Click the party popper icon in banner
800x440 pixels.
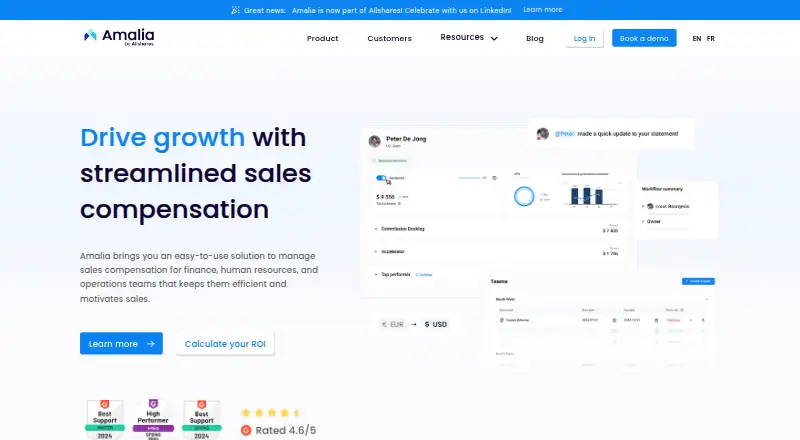coord(235,10)
